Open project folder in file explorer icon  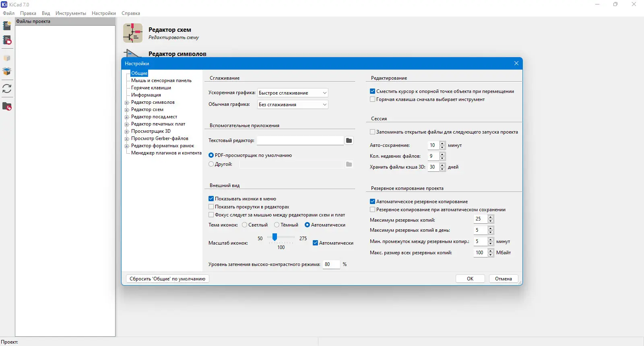point(7,107)
